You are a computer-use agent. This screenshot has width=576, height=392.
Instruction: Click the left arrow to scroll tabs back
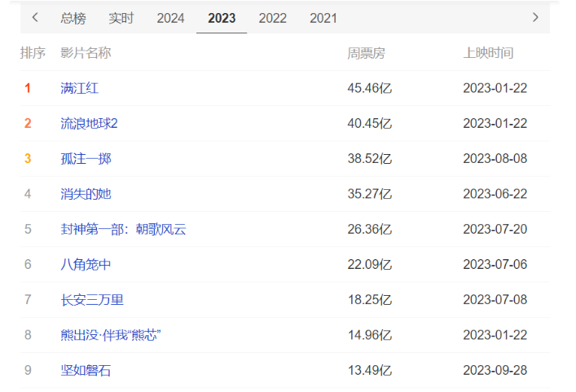click(x=35, y=17)
